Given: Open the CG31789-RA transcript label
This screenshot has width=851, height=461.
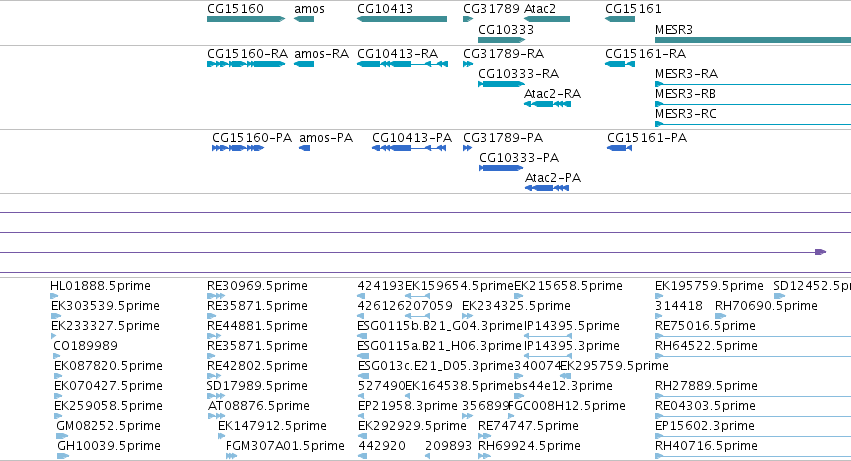Looking at the screenshot, I should [503, 54].
